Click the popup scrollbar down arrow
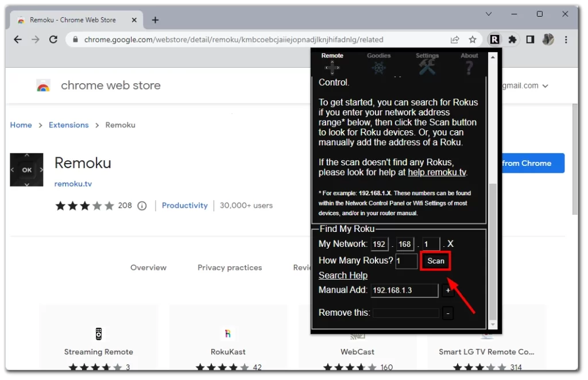The width and height of the screenshot is (588, 380). coord(493,324)
